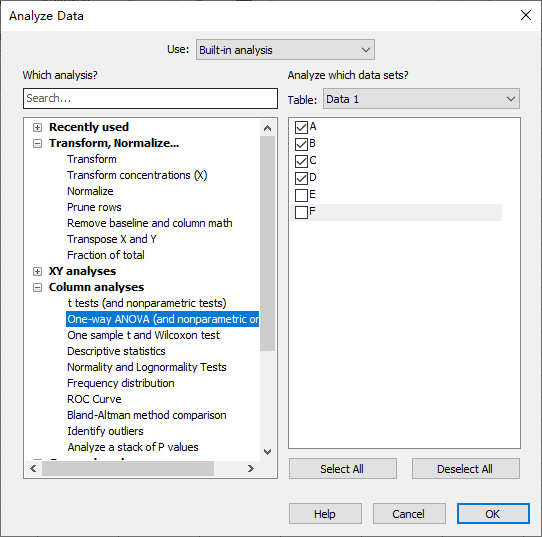The image size is (542, 537).
Task: Select Identify outliers
Action: [105, 431]
